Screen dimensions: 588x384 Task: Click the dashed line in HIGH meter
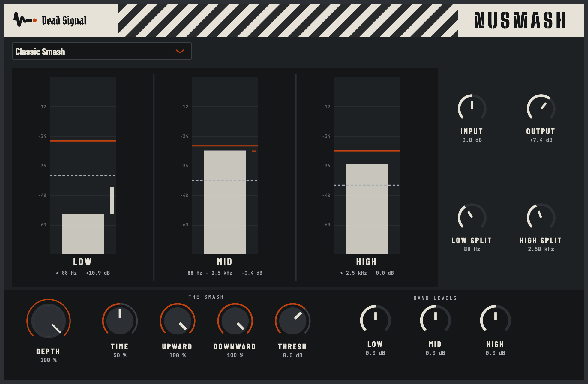[367, 185]
